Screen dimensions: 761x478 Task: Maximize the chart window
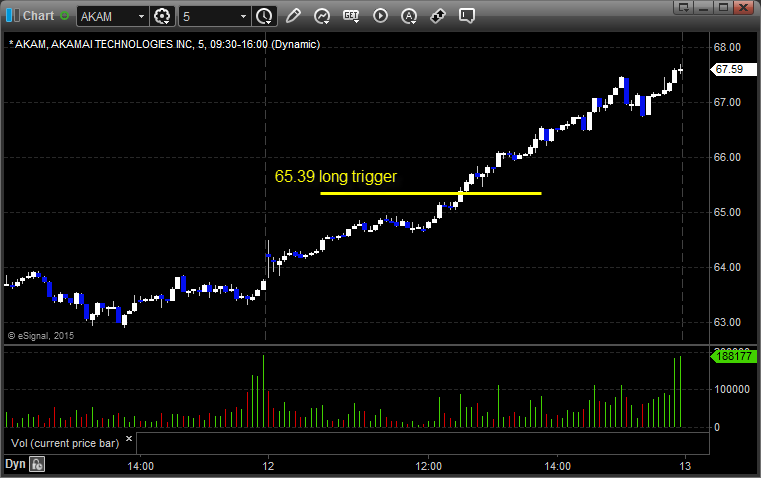click(x=723, y=7)
